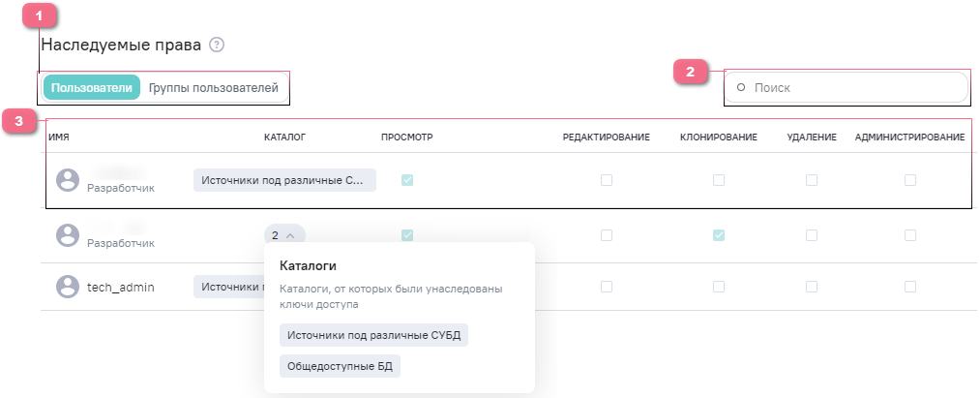Select Источники под различные СУБД in popup
Viewport: 980px width, 398px height.
click(373, 335)
